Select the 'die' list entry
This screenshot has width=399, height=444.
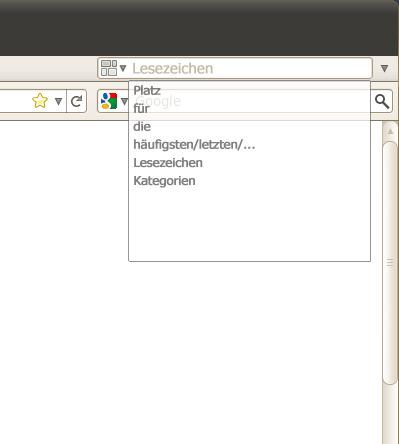pos(142,127)
